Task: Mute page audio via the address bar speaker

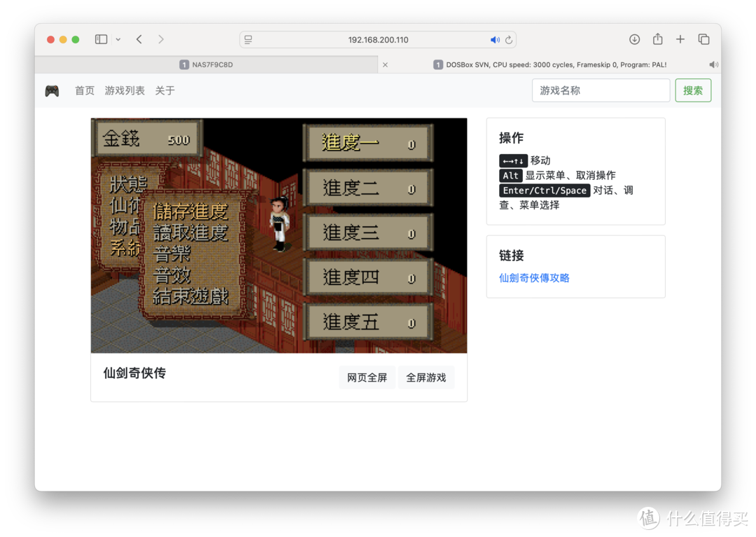Action: pyautogui.click(x=495, y=40)
